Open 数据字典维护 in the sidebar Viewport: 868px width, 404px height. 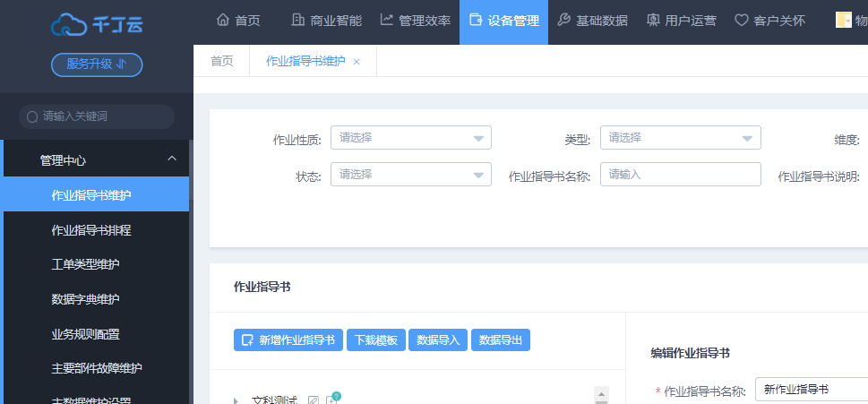pos(96,299)
